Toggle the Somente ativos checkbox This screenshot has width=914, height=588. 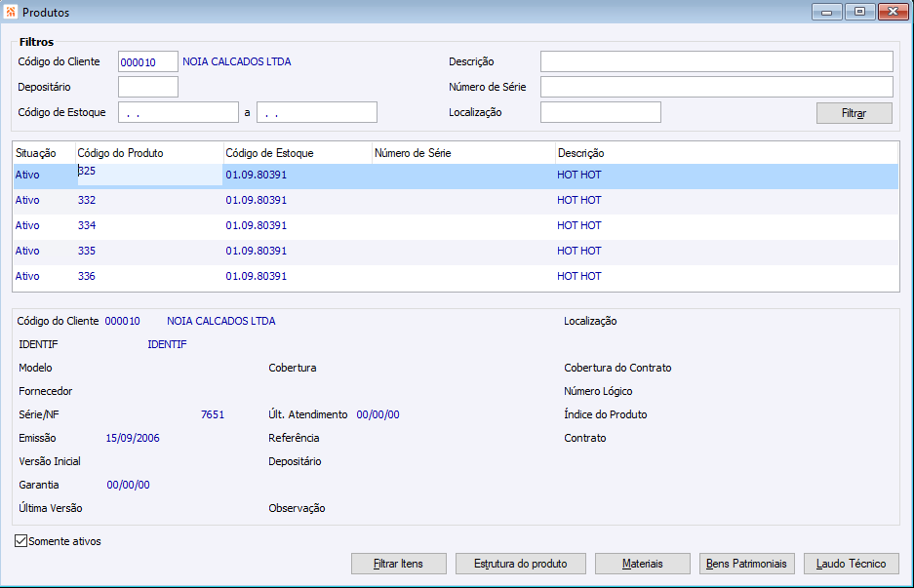[x=21, y=541]
